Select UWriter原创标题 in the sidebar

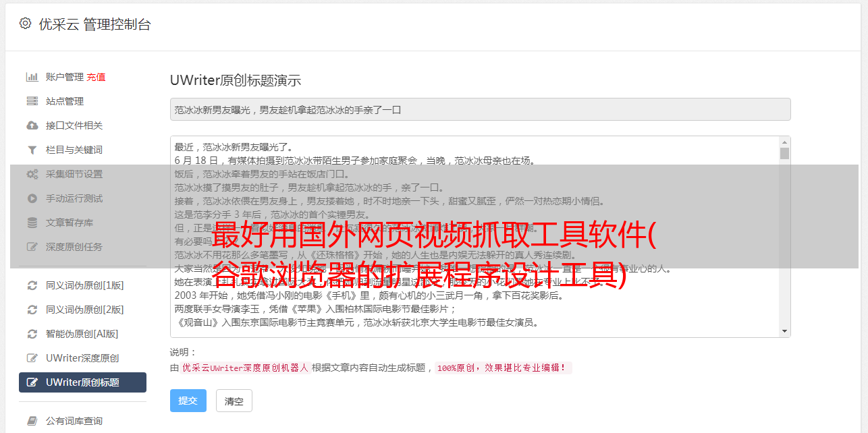click(x=82, y=382)
